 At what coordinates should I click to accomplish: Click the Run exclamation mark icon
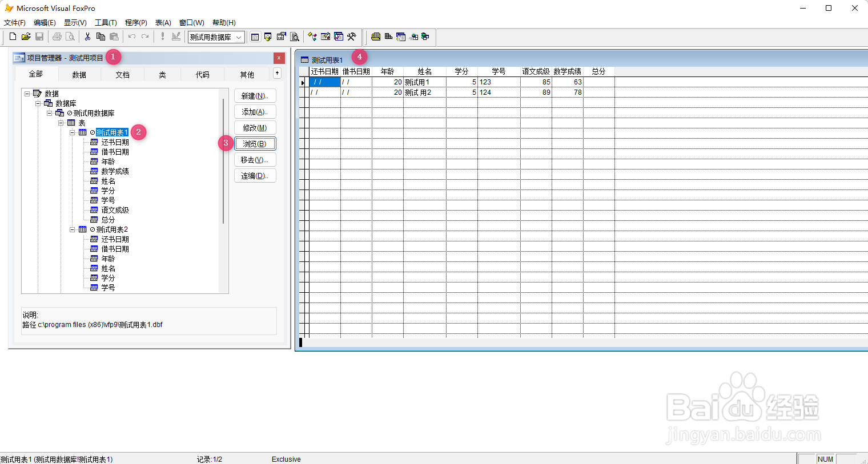[163, 37]
